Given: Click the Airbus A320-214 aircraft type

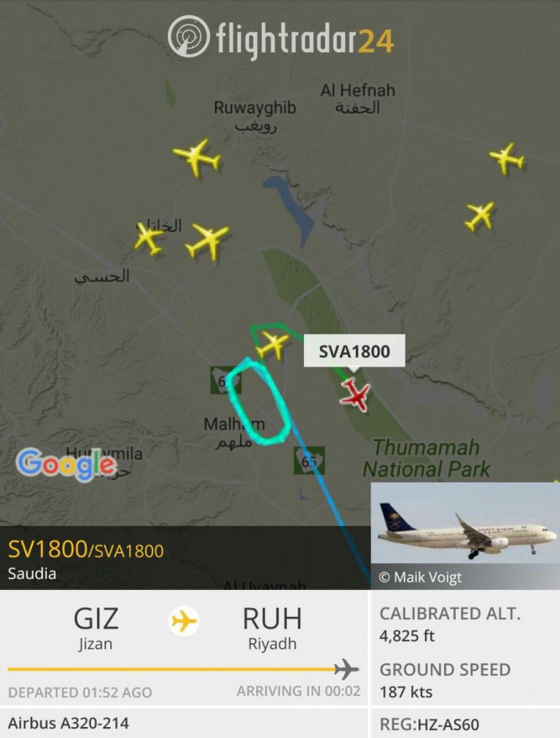Looking at the screenshot, I should [69, 723].
